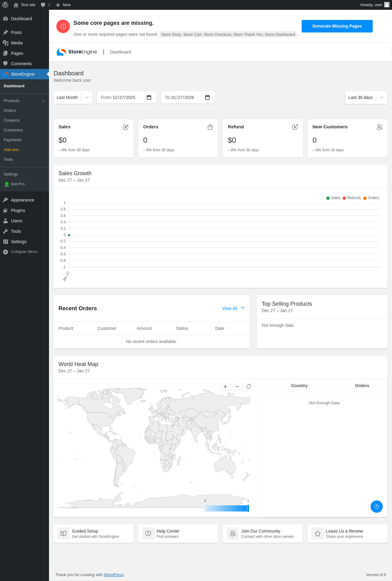Open the blue help chat bubble
Viewport: 392px width, 581px height.
[x=377, y=507]
